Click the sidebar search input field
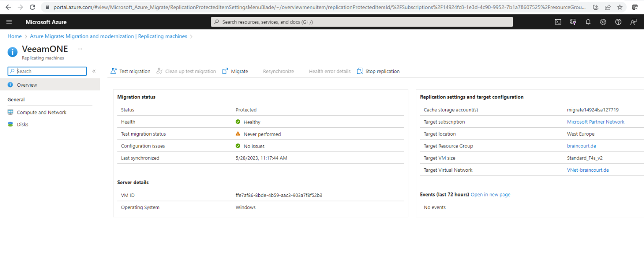644x258 pixels. [46, 71]
